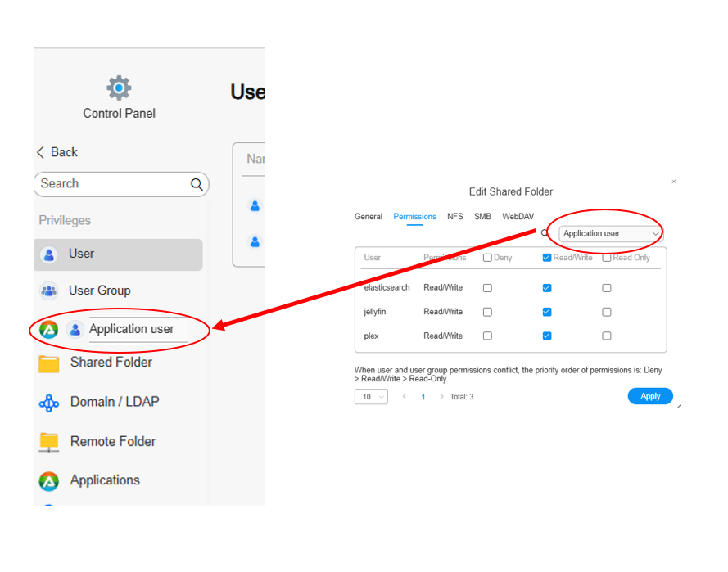The height and width of the screenshot is (572, 728).
Task: Click the User label in the sidebar
Action: coord(81,254)
